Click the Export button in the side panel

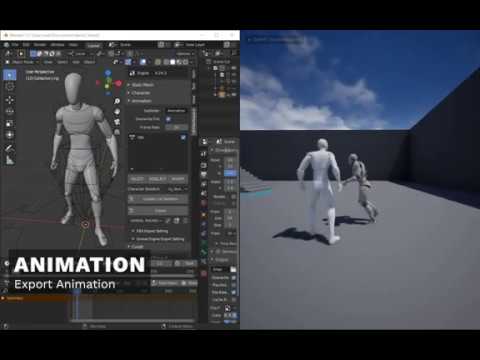click(x=158, y=211)
